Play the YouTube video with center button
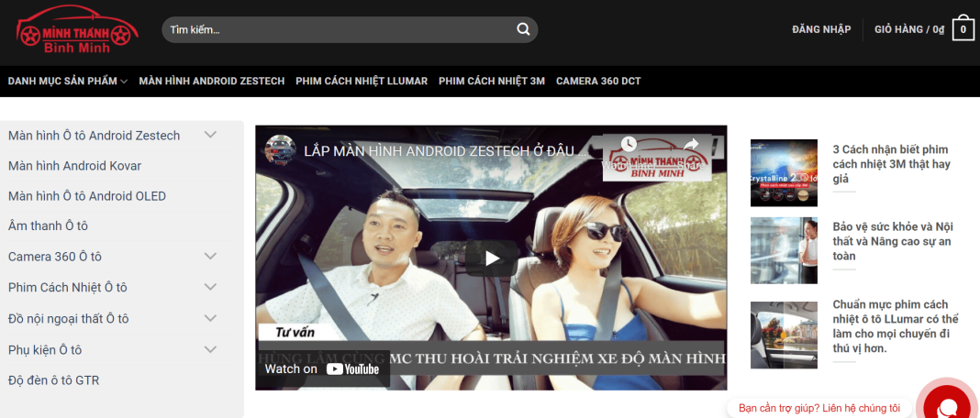Viewport: 980px width, 418px height. [492, 258]
